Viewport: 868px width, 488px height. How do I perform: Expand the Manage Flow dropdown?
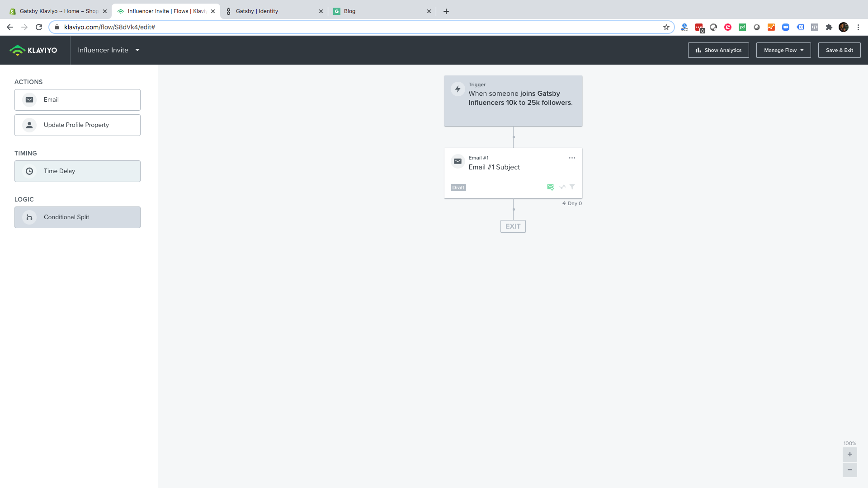[783, 50]
